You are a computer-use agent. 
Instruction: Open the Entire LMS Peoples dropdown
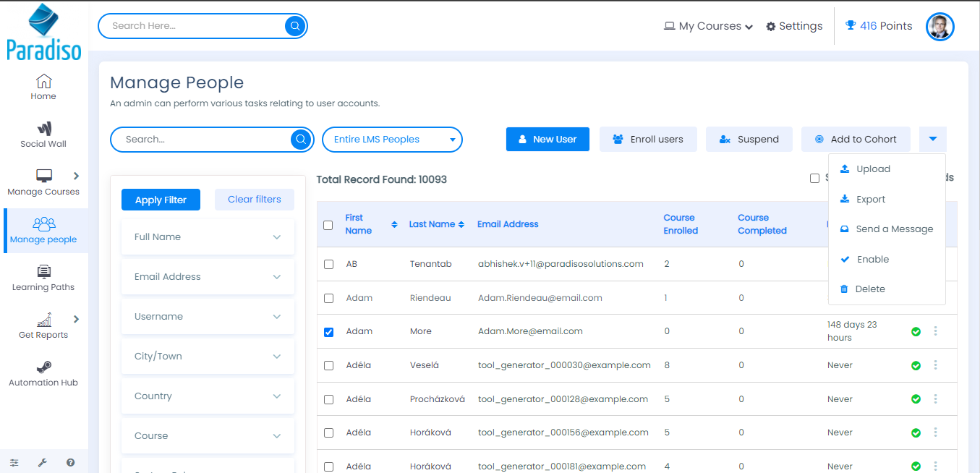pos(392,140)
